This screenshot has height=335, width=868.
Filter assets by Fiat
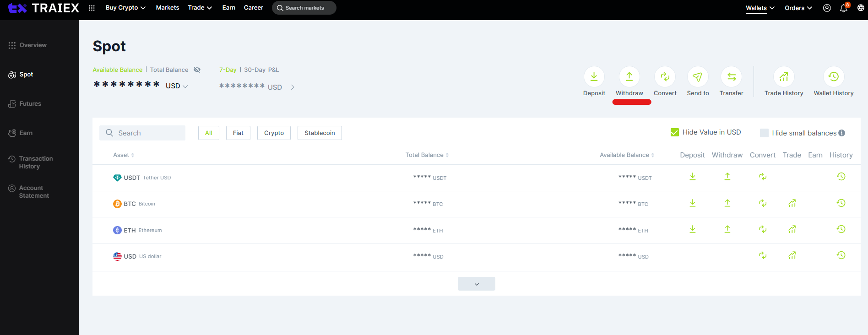click(x=238, y=133)
